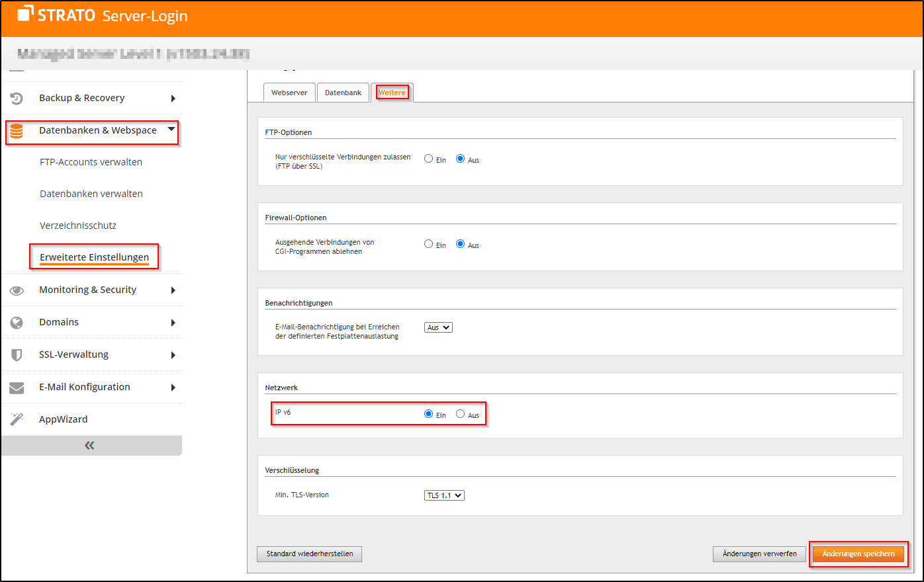Click the Backup & Recovery clock icon
The height and width of the screenshot is (582, 924).
click(x=17, y=99)
